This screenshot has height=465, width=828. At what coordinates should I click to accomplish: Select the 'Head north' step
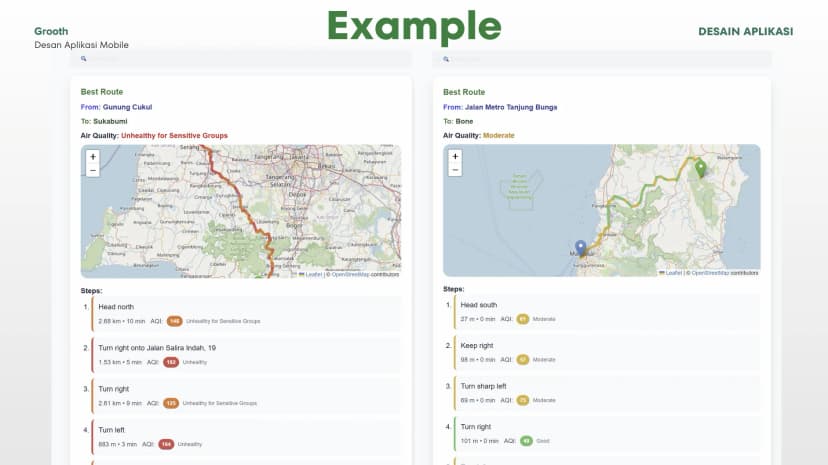tap(246, 314)
